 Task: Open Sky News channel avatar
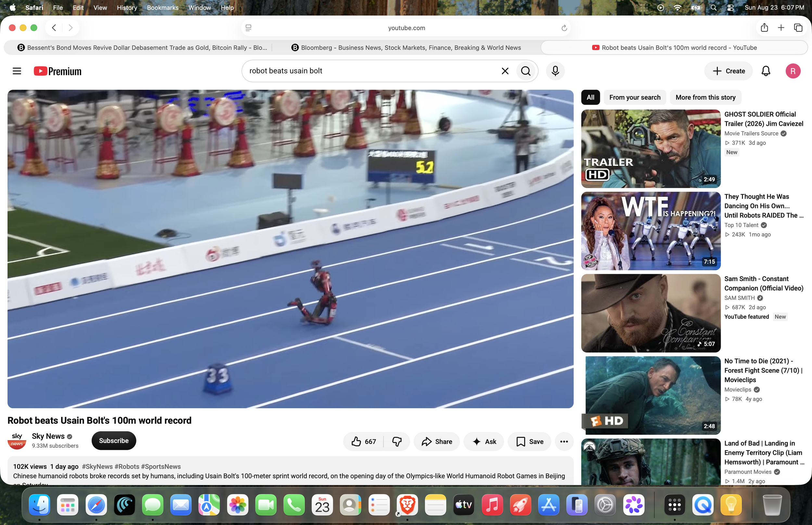point(17,441)
